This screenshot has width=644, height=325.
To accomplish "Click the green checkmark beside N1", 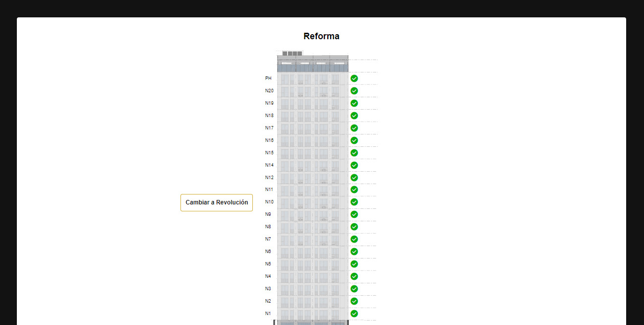I will (354, 314).
